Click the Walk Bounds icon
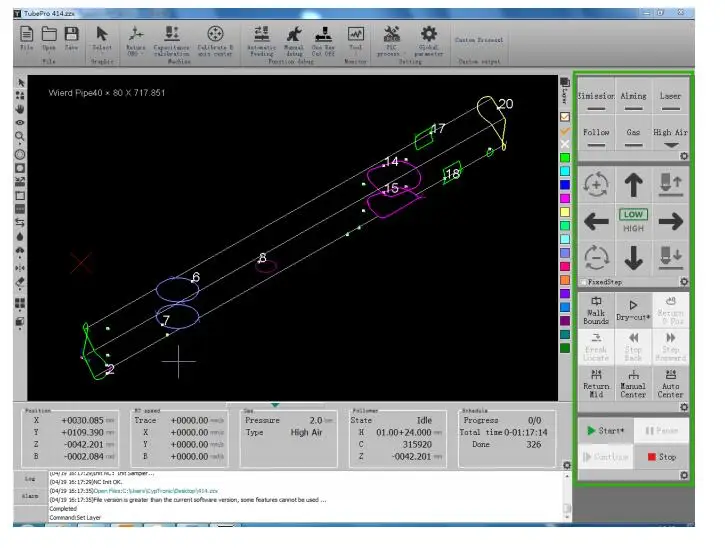 coord(596,310)
